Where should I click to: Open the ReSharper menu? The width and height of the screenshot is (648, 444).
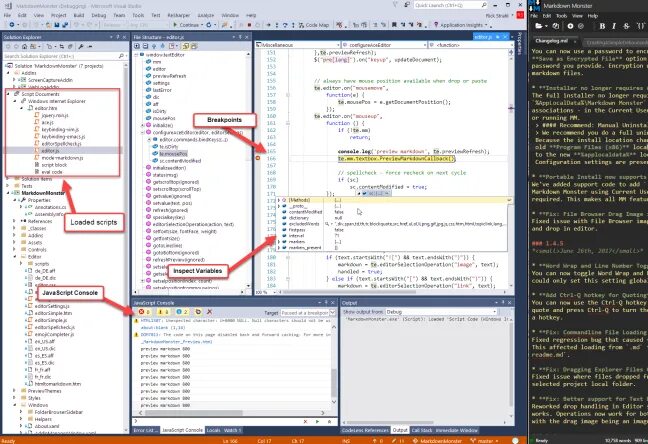(x=179, y=15)
